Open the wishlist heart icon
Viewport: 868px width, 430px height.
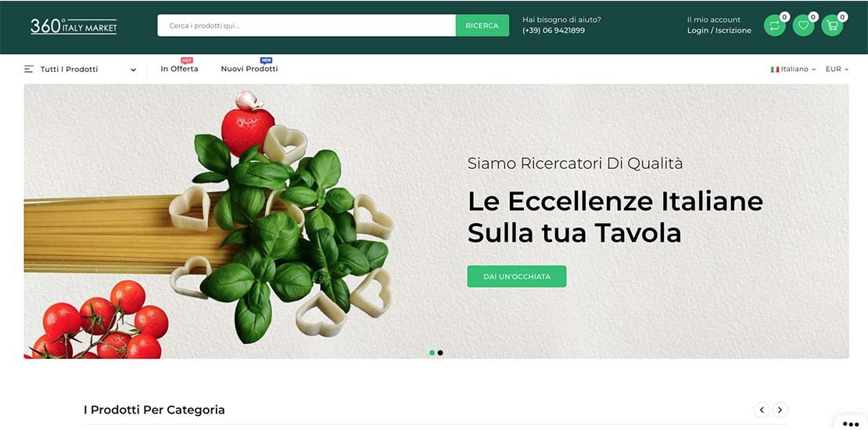coord(803,26)
